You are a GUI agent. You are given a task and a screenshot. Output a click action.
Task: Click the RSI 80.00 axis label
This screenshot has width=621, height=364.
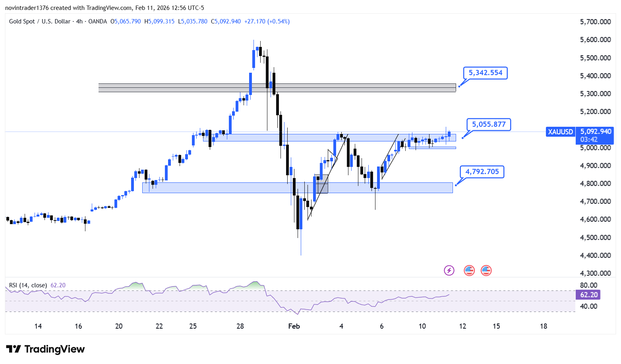point(589,285)
